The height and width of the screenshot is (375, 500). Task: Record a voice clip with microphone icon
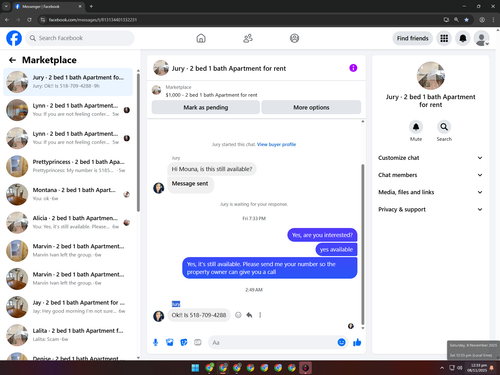pos(155,342)
